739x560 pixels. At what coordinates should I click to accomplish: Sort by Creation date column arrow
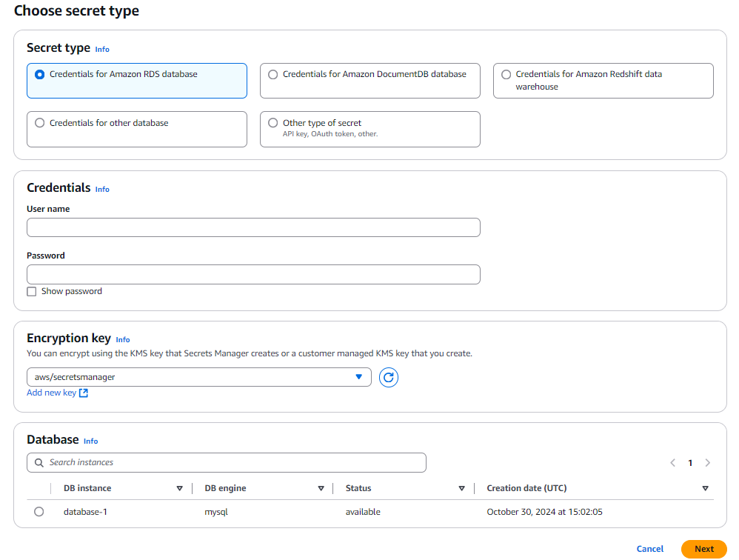coord(705,489)
